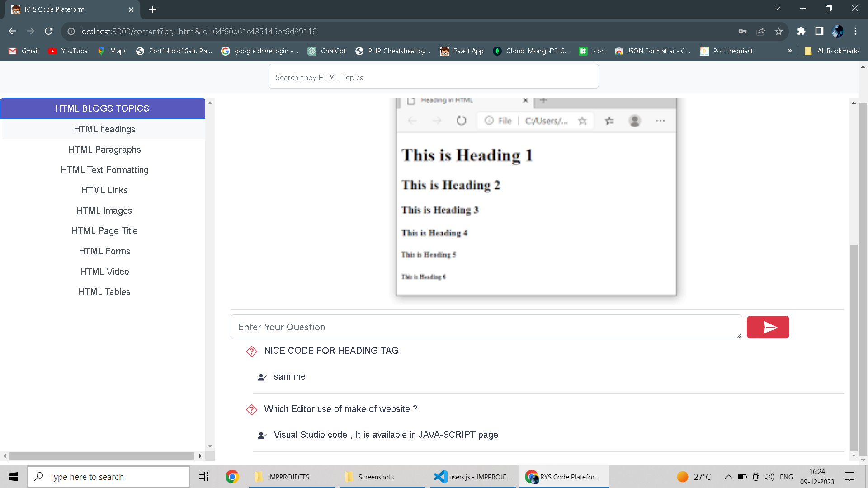Open the ChatGpt bookmark
Screen dimensions: 868x488
pos(327,51)
